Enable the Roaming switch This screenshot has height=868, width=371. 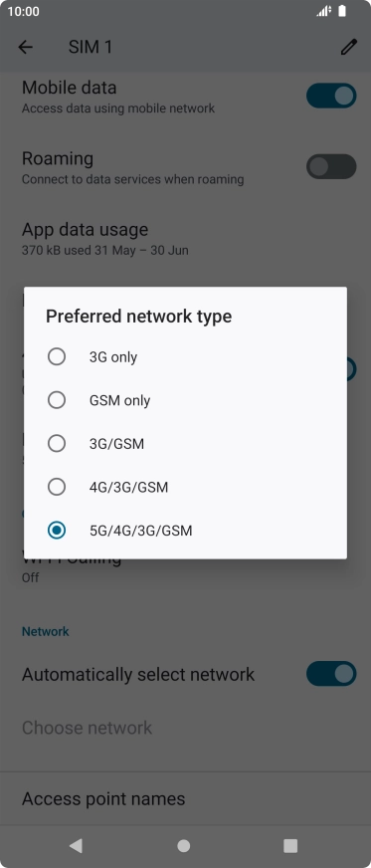coord(331,166)
